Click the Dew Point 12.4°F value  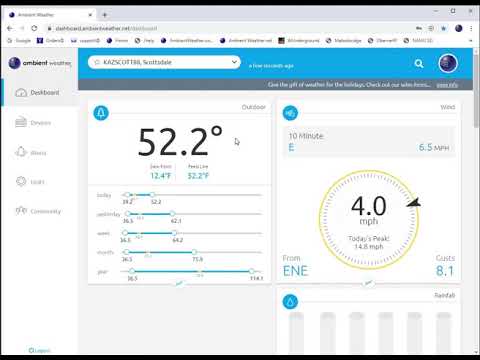(161, 176)
